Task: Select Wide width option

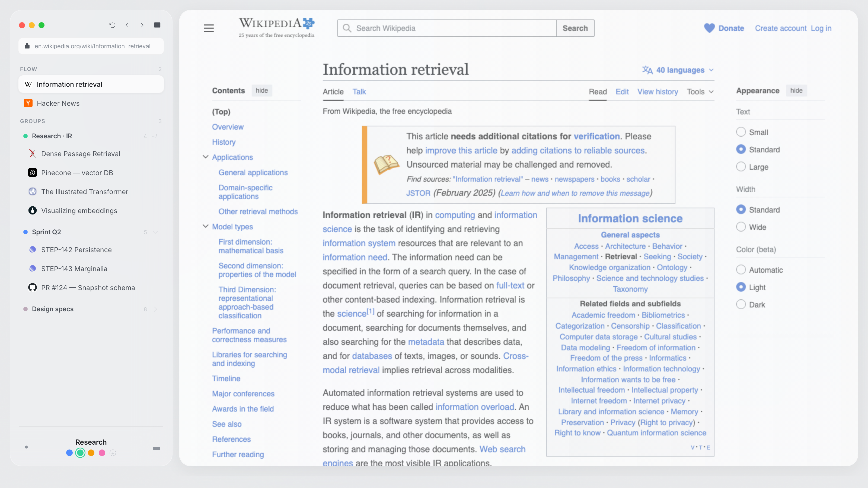Action: [741, 227]
